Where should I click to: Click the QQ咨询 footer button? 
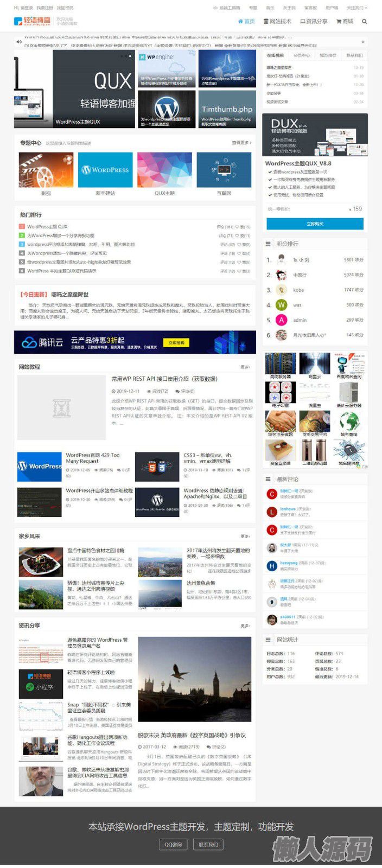click(173, 844)
